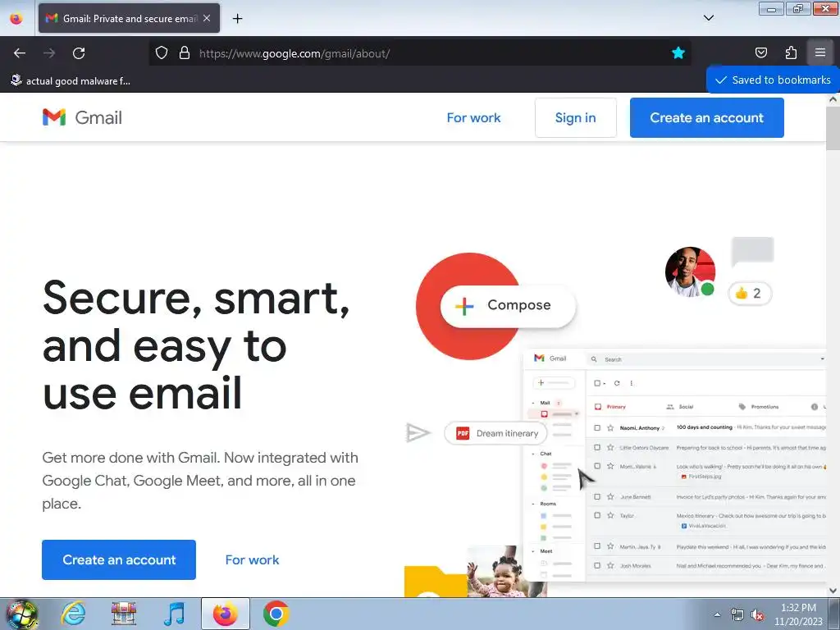Open the 'actual good malware f...' bookmark
The image size is (840, 630).
pos(71,81)
